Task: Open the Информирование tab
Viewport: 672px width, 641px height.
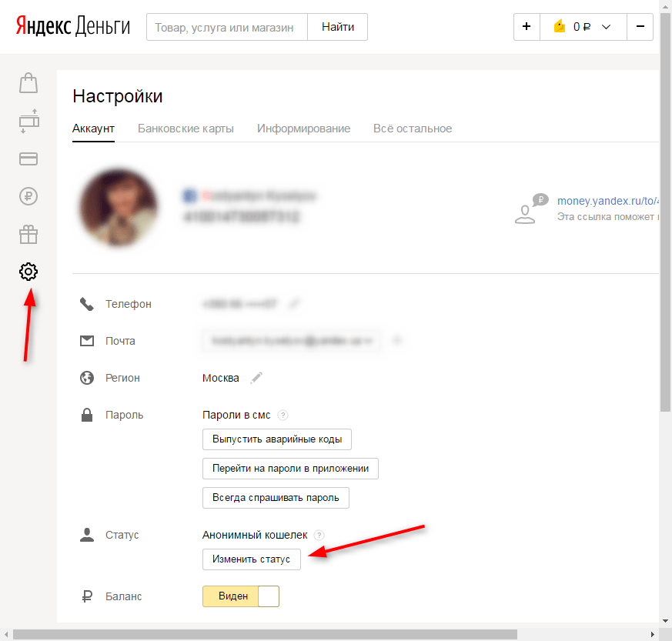Action: 303,129
